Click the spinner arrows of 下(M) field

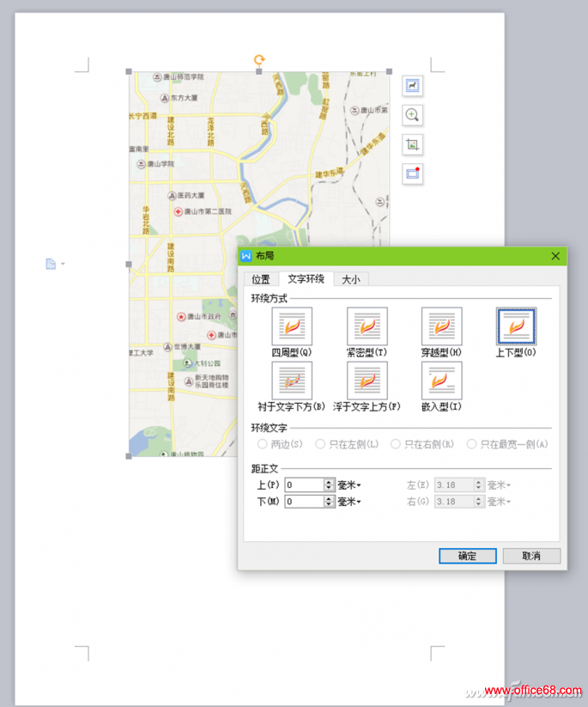coord(329,501)
